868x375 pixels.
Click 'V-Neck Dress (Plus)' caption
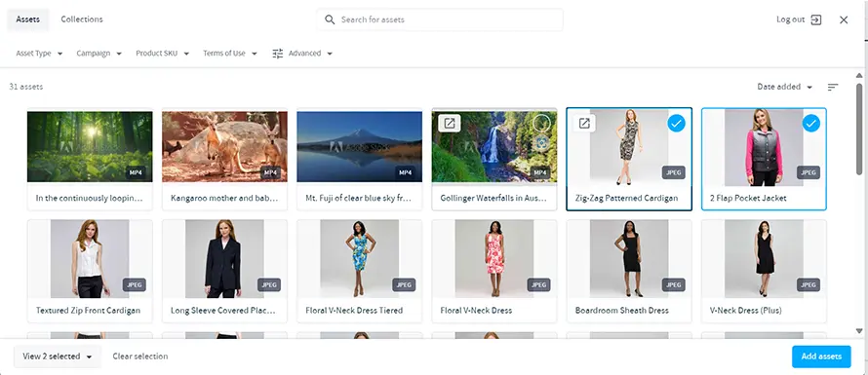tap(746, 311)
